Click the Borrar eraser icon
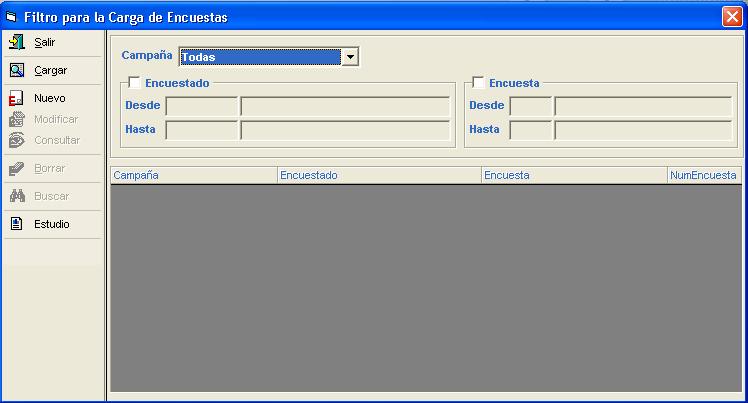 click(x=17, y=168)
